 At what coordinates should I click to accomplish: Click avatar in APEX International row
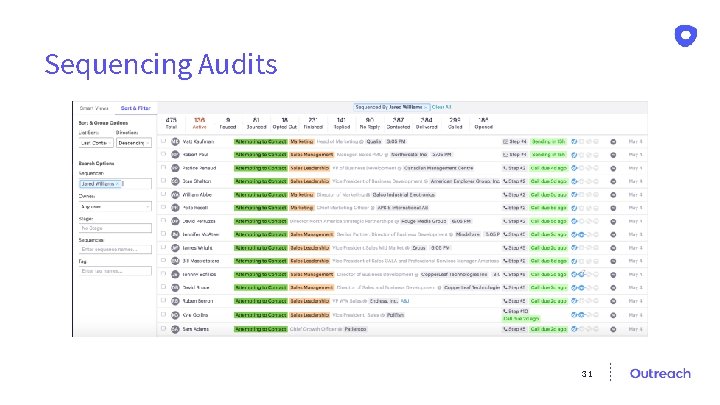175,208
